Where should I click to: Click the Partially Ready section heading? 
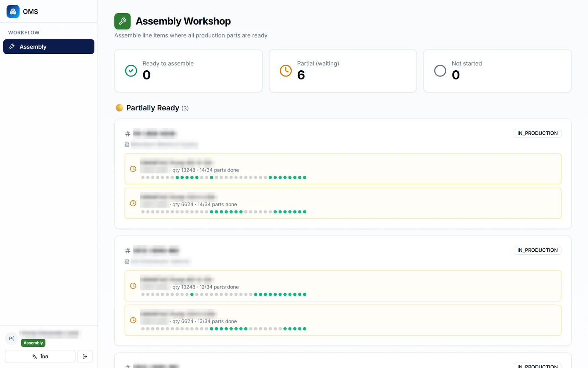coord(153,108)
